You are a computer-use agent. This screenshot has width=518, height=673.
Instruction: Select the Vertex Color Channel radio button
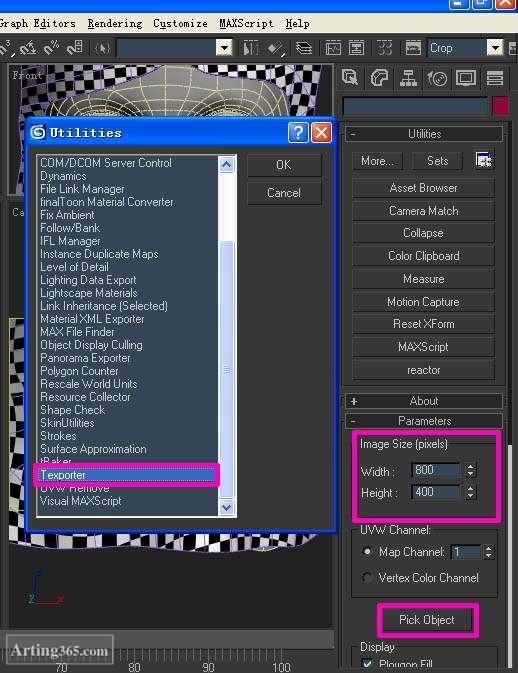click(x=367, y=578)
